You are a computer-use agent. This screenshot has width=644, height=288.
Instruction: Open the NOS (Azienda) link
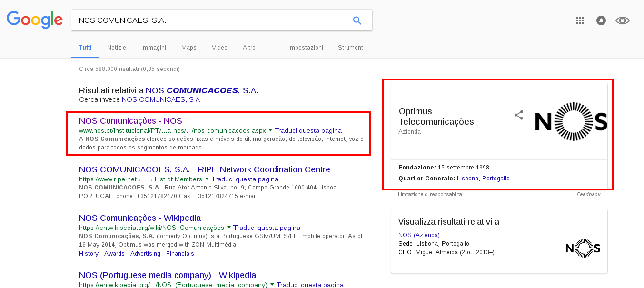pyautogui.click(x=419, y=235)
